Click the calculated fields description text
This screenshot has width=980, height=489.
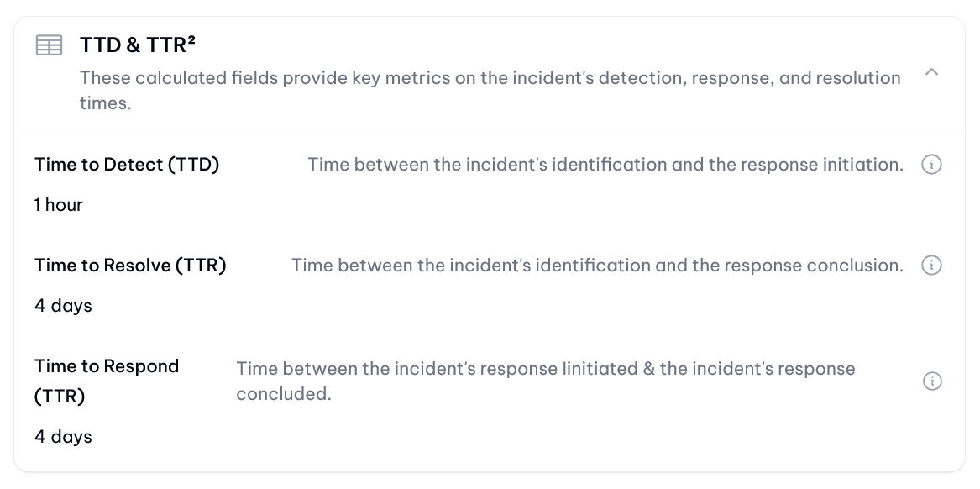[x=490, y=91]
